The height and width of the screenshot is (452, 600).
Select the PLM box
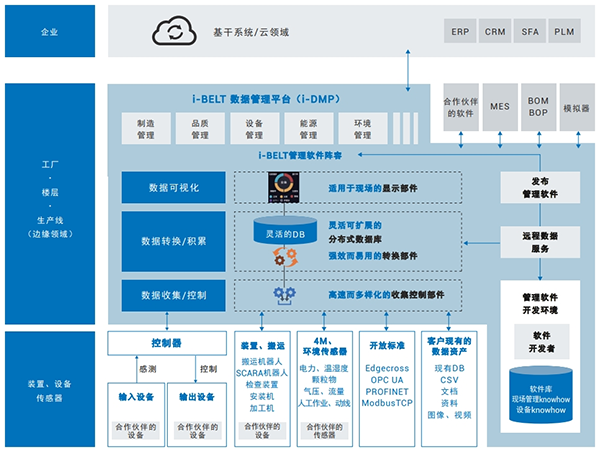pos(566,32)
